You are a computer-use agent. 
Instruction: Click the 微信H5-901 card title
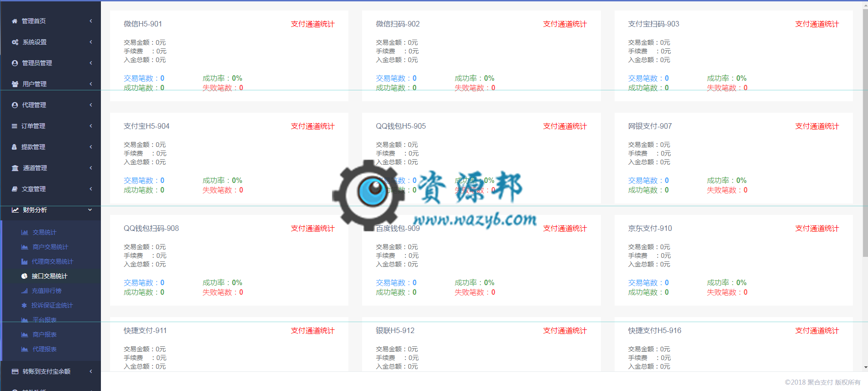pos(143,24)
